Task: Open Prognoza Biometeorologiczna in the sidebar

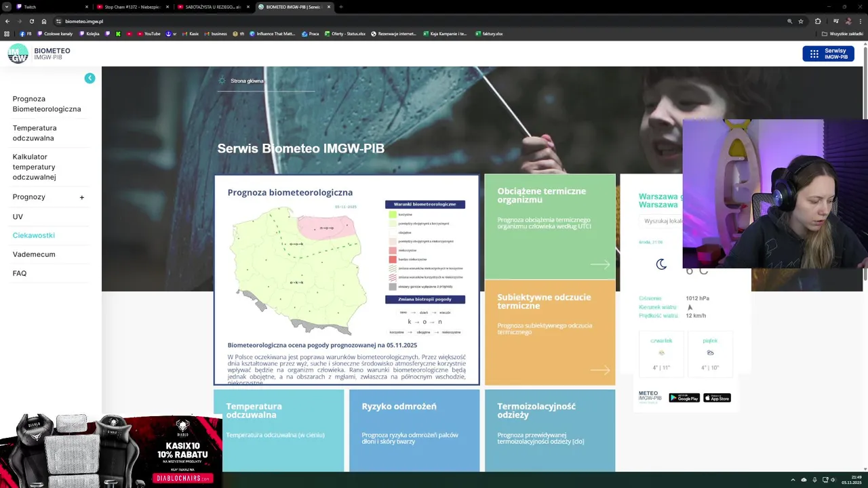Action: pos(47,104)
